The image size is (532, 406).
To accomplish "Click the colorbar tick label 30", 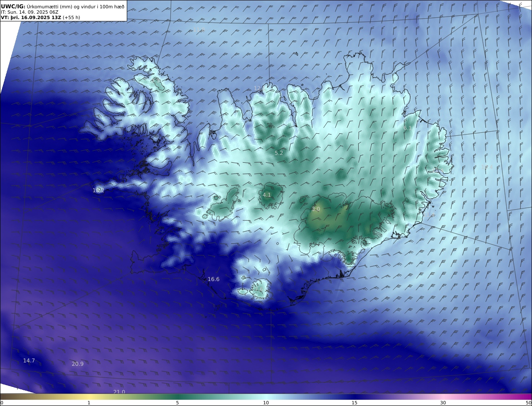I will coord(443,403).
